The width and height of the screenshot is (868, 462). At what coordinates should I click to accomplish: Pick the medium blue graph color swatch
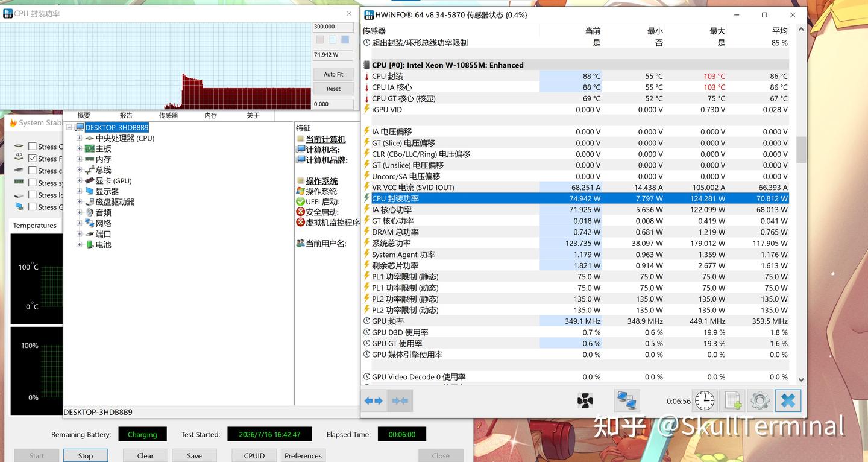[x=345, y=39]
